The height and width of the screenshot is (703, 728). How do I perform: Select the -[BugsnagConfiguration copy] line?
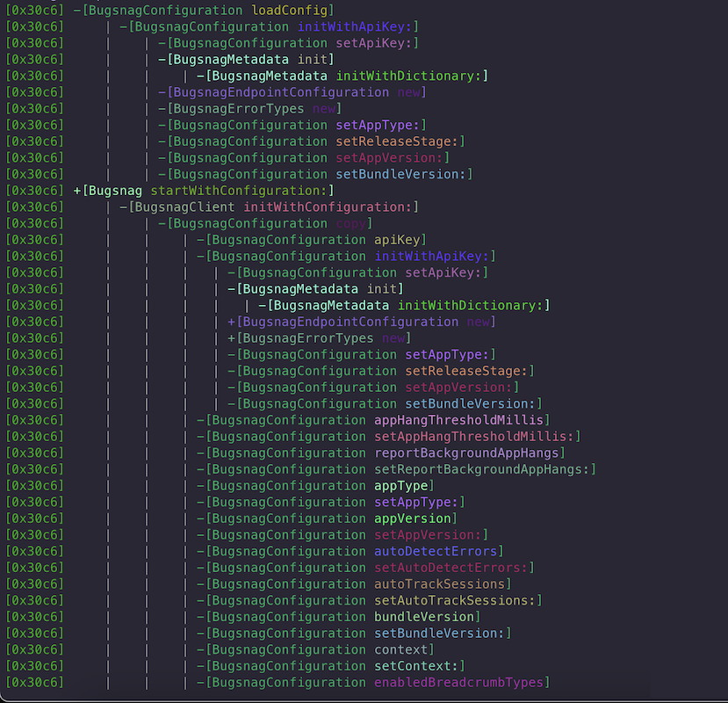[265, 223]
